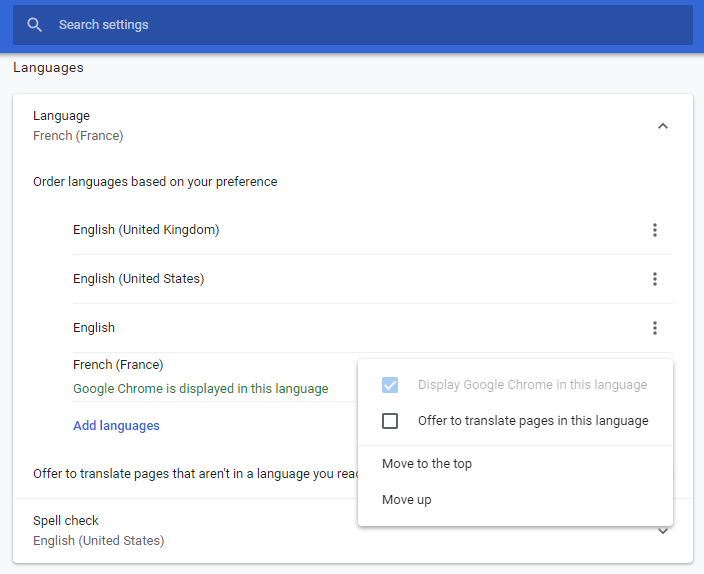Select the English (United Kingdom) entry
Viewport: 704px width, 574px height.
click(146, 230)
